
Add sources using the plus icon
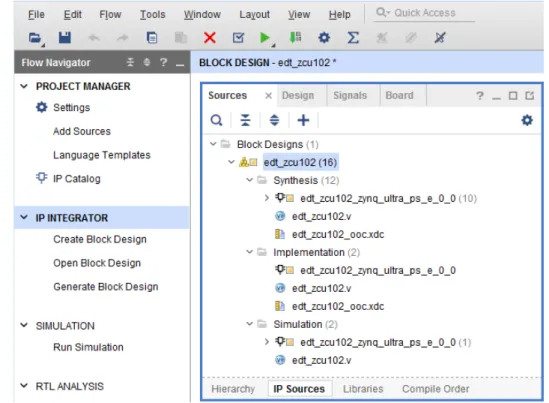coord(303,120)
